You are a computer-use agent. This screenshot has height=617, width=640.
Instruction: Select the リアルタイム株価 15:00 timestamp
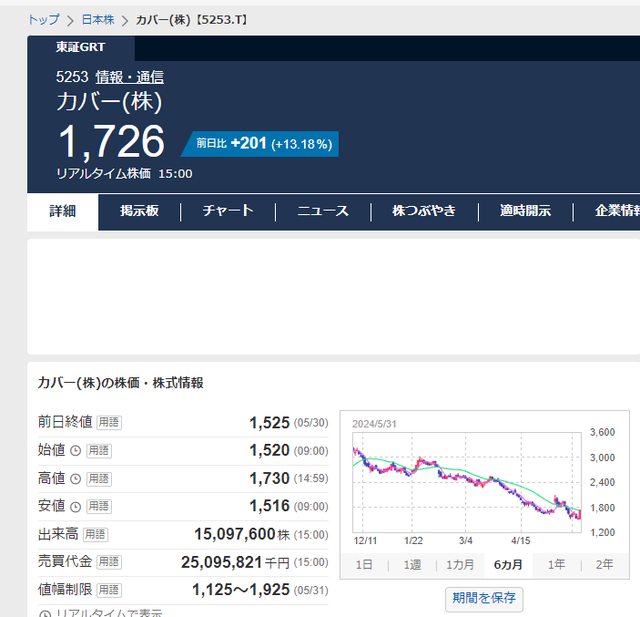click(124, 173)
